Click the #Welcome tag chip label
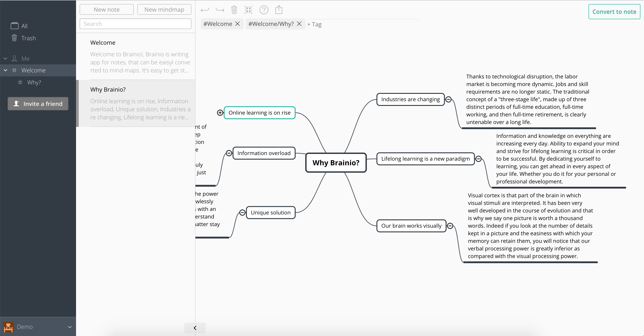 [218, 24]
